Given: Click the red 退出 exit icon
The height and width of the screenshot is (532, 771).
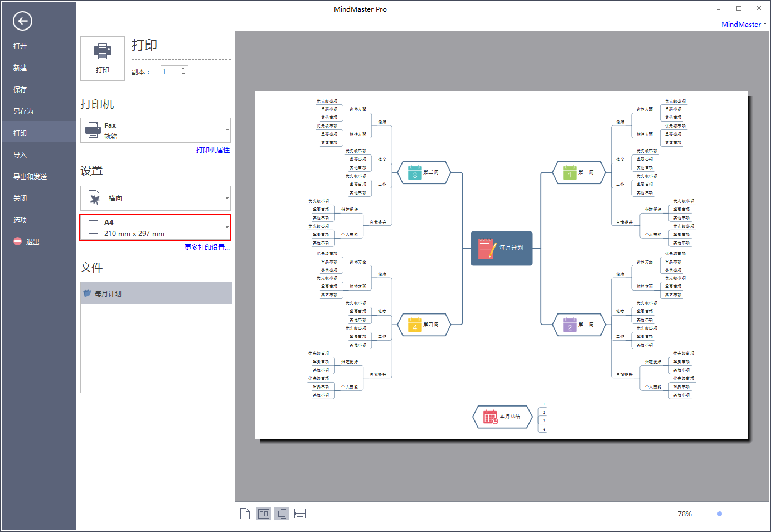Looking at the screenshot, I should click(17, 241).
